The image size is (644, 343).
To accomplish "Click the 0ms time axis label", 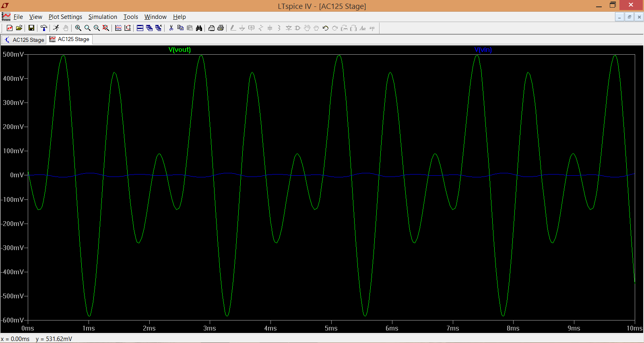I will (28, 328).
